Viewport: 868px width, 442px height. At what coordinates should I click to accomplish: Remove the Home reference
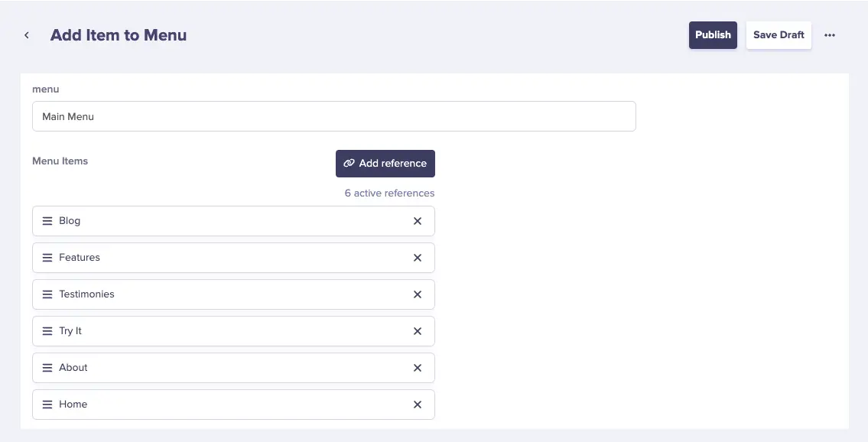click(x=418, y=405)
